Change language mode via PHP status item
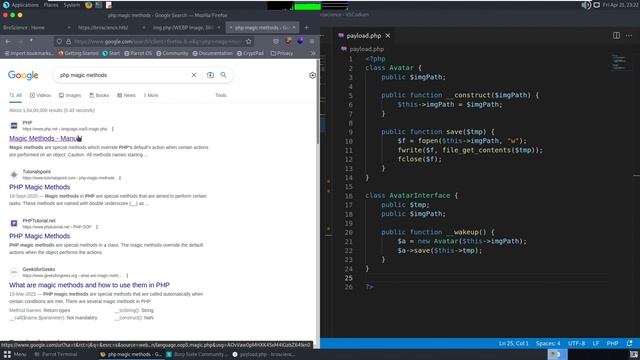This screenshot has height=360, width=640. point(612,343)
